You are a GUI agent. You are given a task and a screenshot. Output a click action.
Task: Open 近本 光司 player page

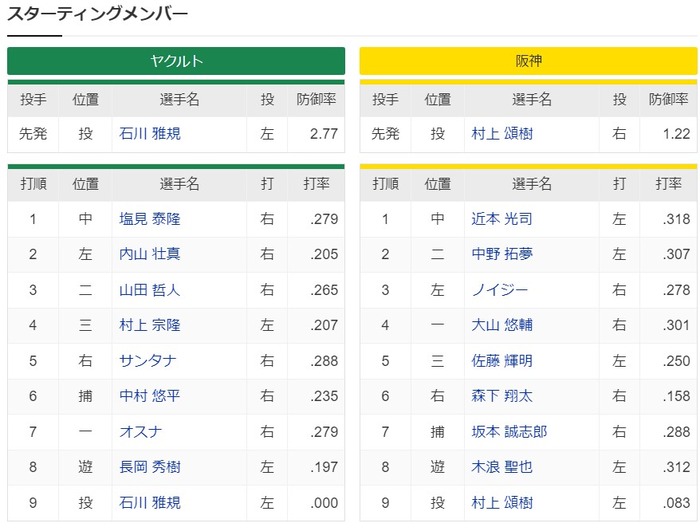click(x=501, y=219)
